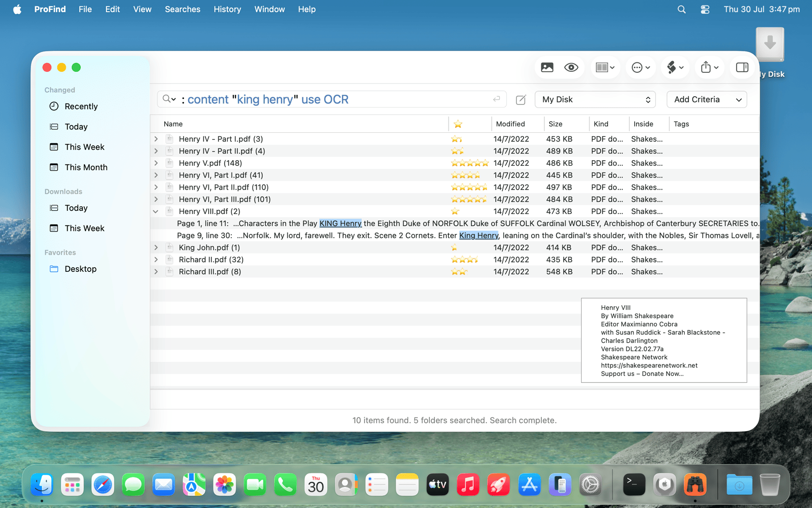Open Finder from the Dock
The height and width of the screenshot is (508, 812).
pos(42,485)
